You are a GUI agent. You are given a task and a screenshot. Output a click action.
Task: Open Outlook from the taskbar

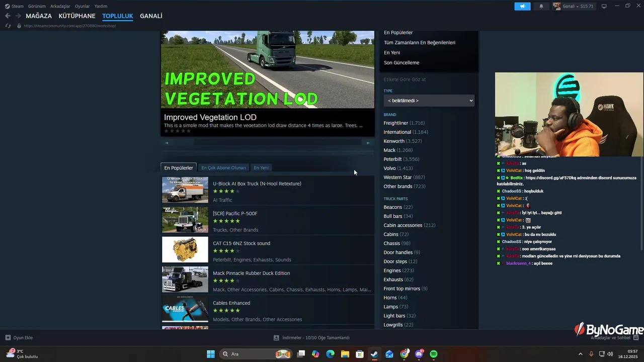point(389,354)
